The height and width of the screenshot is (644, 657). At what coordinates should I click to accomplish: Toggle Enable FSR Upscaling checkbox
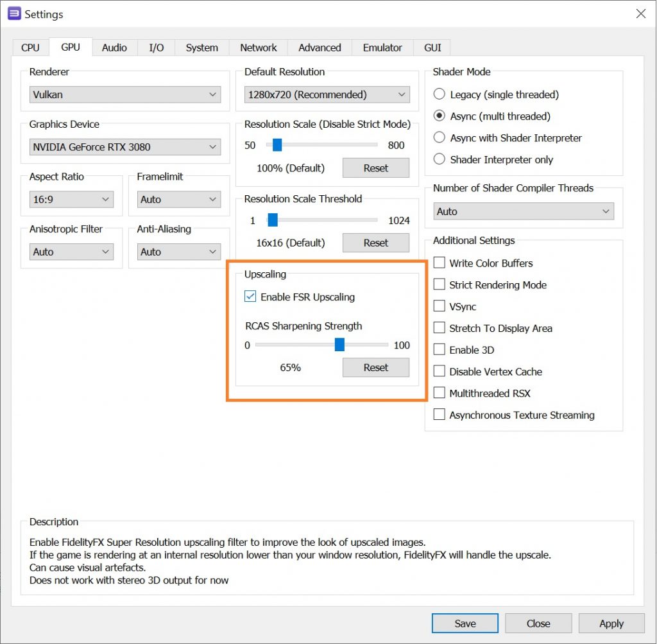[250, 297]
